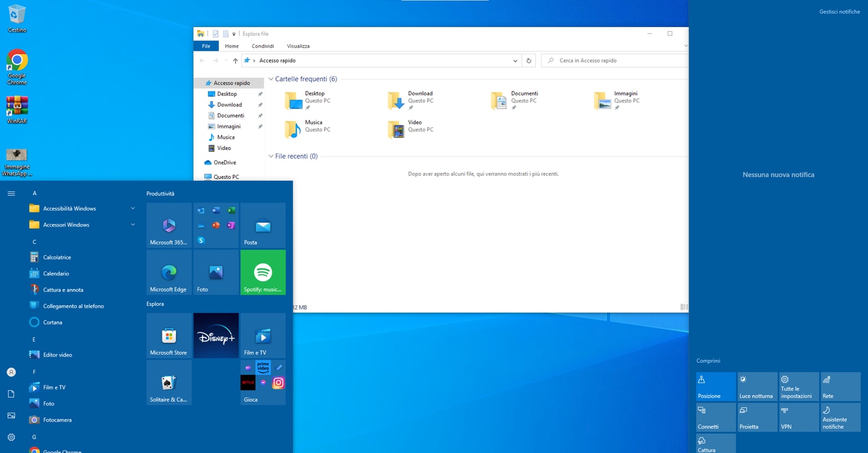Screen dimensions: 868x453
Task: Launch the Spotify tile in Start menu
Action: (262, 272)
